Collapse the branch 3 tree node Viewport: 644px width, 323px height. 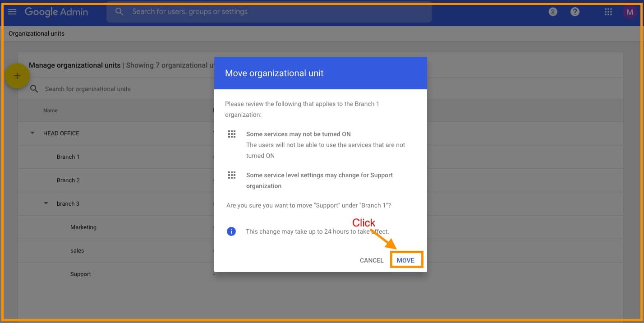point(46,203)
